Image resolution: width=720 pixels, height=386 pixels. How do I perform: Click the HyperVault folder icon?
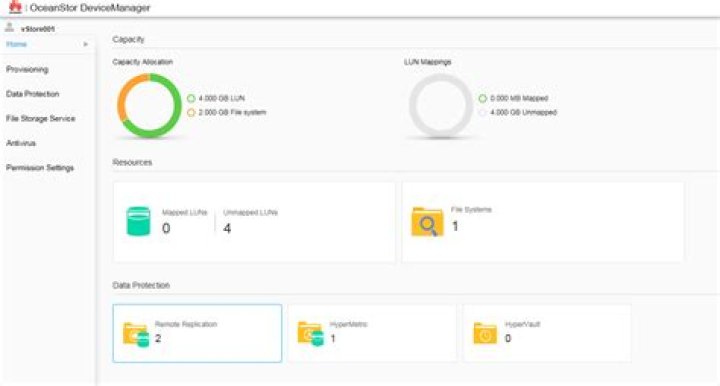click(485, 334)
